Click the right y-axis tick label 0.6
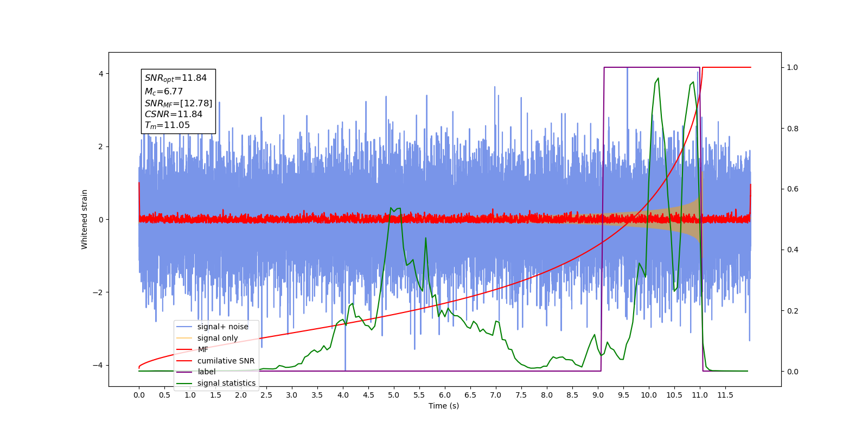This screenshot has width=868, height=434. point(793,189)
